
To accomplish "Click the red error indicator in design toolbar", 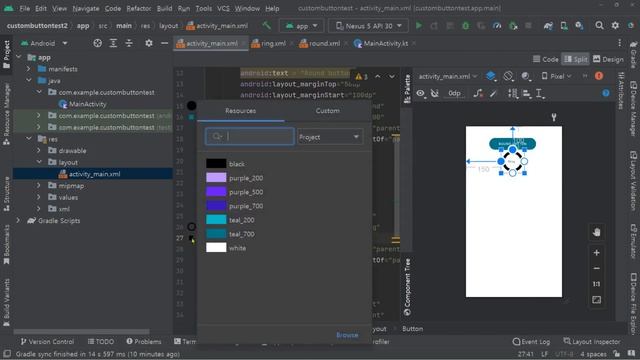I will pyautogui.click(x=599, y=76).
